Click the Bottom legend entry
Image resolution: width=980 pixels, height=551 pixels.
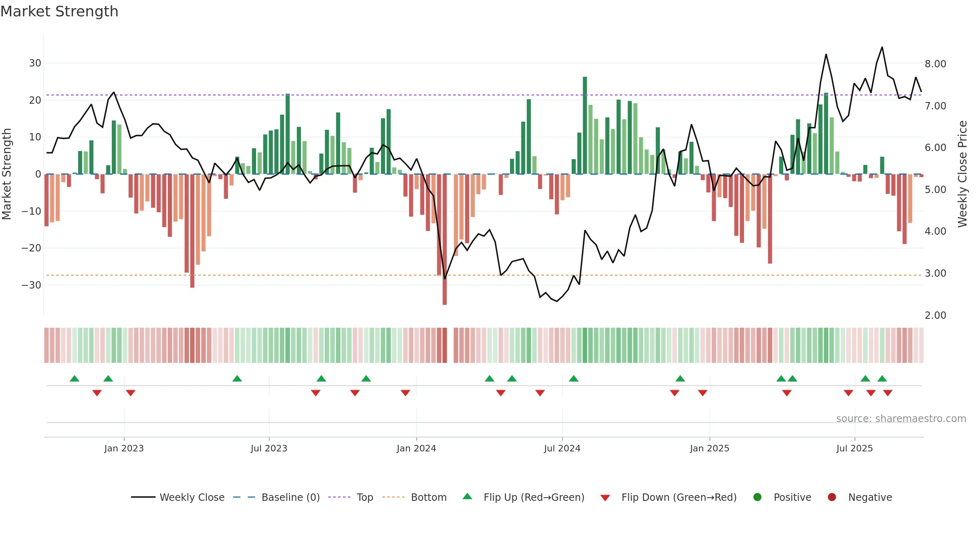point(414,497)
